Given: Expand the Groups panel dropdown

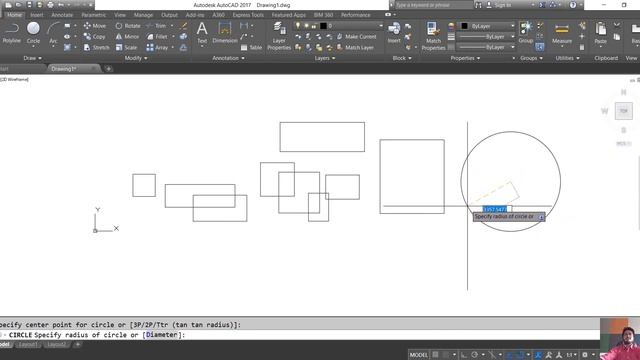Looking at the screenshot, I should pos(531,58).
